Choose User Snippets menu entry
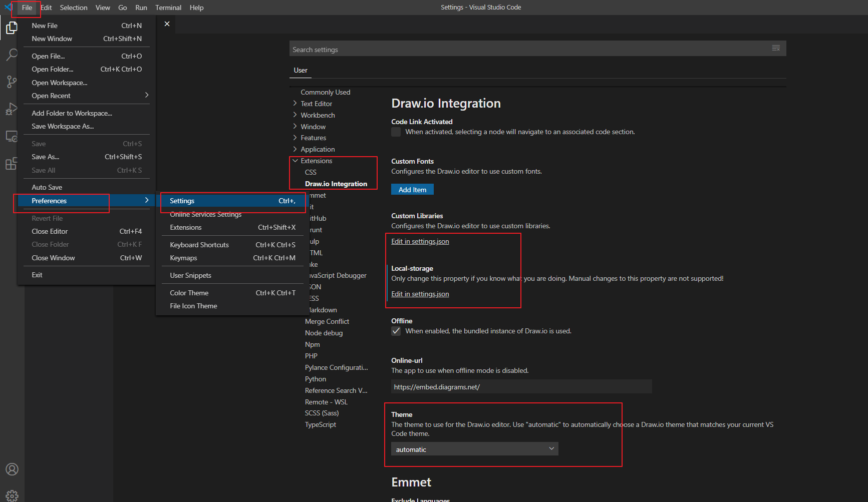The height and width of the screenshot is (502, 868). 232,275
